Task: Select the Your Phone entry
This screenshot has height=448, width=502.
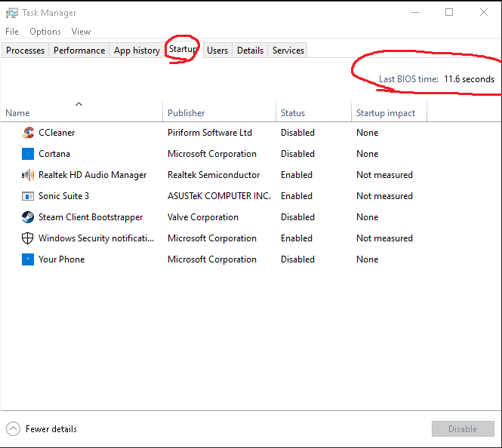Action: coord(61,259)
